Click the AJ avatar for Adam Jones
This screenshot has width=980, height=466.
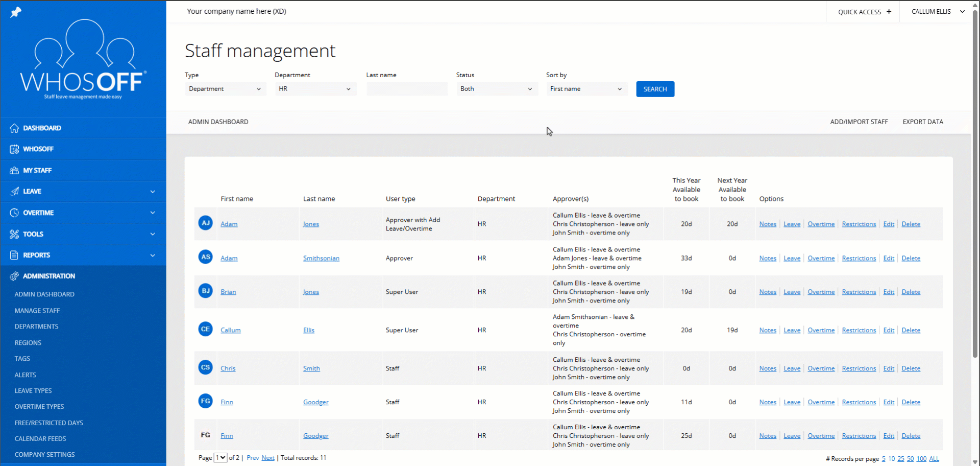coord(206,223)
